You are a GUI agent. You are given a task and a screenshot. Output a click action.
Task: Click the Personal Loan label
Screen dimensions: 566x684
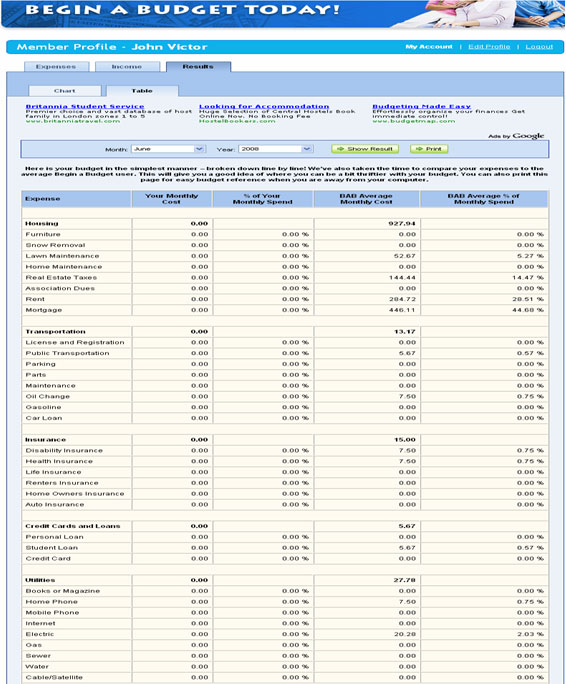pos(54,537)
